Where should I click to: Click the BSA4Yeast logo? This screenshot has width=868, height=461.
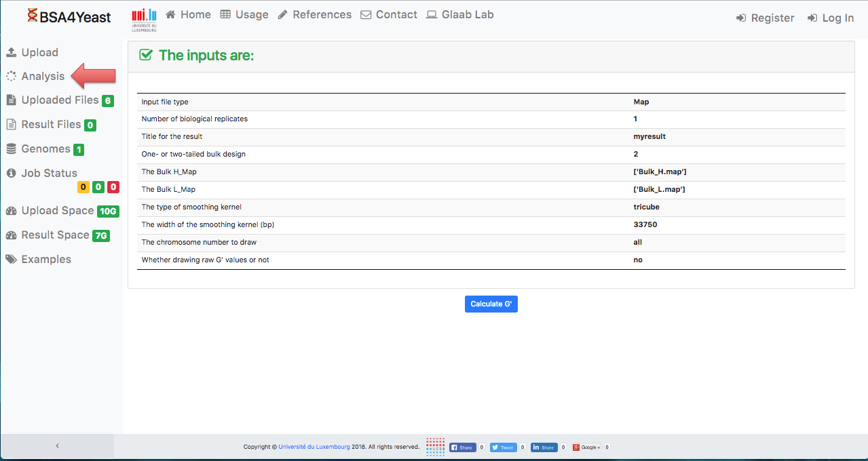point(69,17)
